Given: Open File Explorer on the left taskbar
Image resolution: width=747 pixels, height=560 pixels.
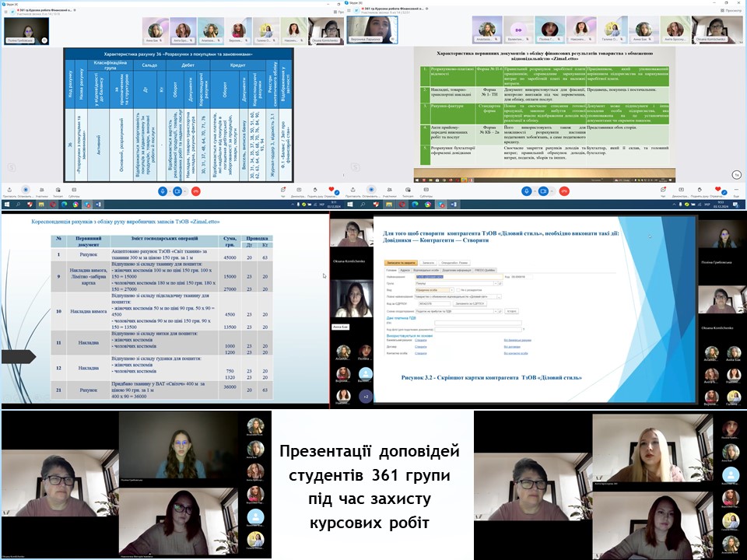Looking at the screenshot, I should pyautogui.click(x=41, y=205).
